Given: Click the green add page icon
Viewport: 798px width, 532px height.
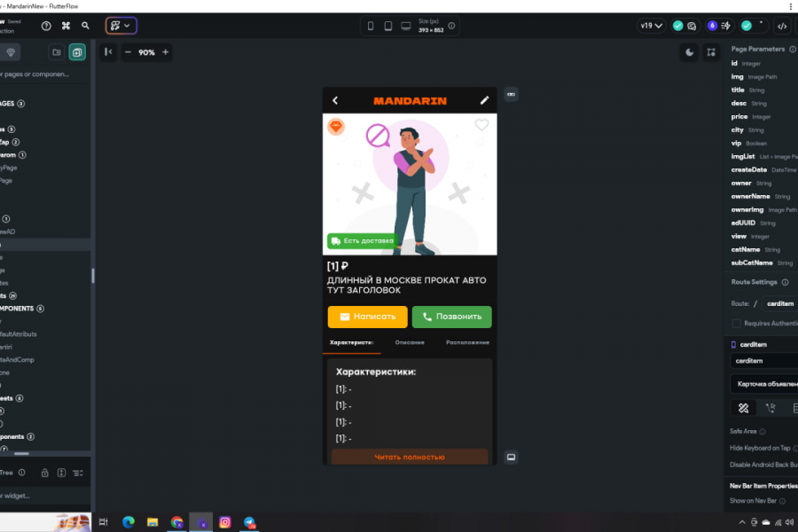Looking at the screenshot, I should 77,52.
